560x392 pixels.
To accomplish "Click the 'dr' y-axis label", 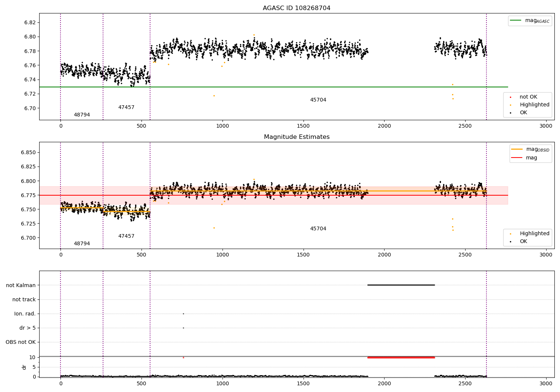I will [24, 367].
